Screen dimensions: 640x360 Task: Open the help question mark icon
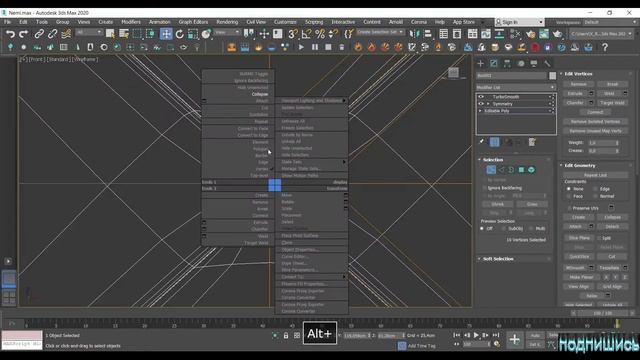(x=605, y=47)
